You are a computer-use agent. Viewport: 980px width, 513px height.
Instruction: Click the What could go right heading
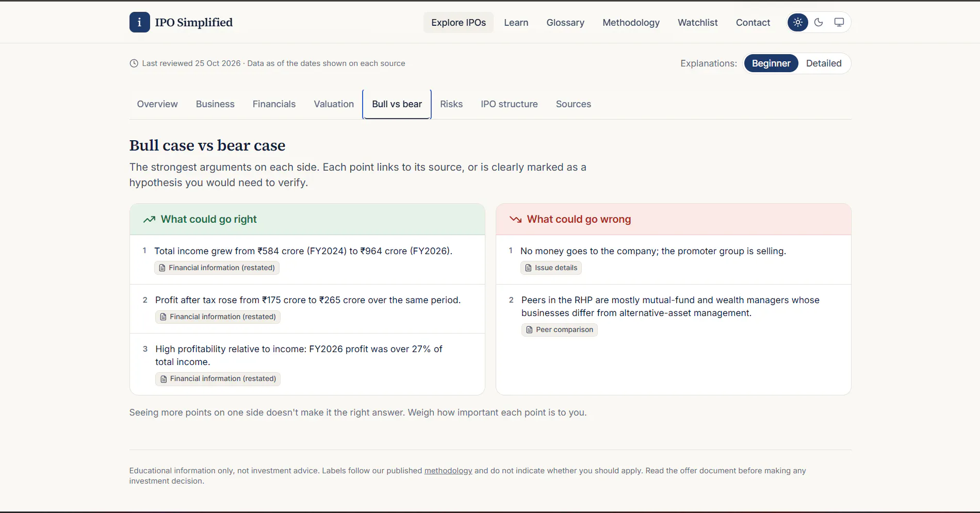coord(208,219)
